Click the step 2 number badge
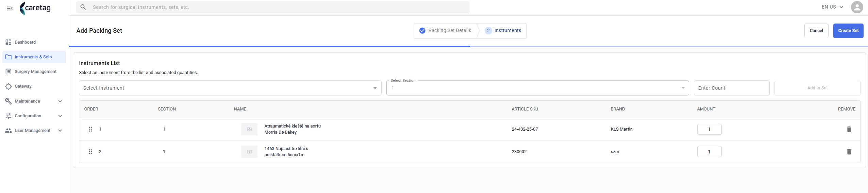This screenshot has width=868, height=193. 488,31
